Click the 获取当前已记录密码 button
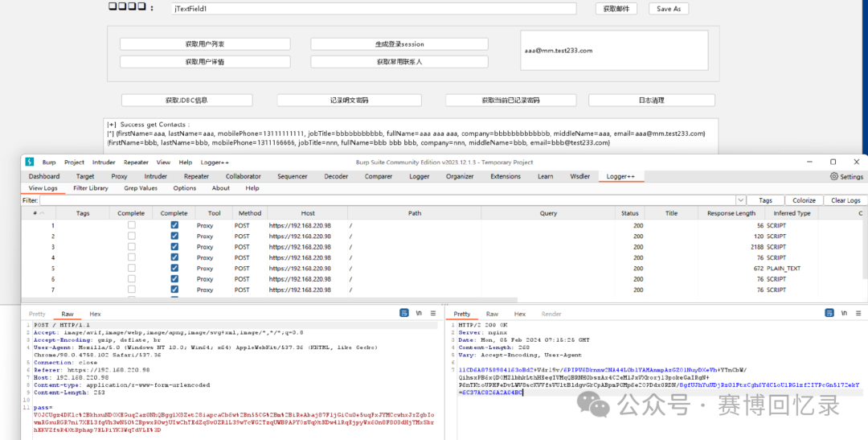868x440 pixels. [x=511, y=101]
